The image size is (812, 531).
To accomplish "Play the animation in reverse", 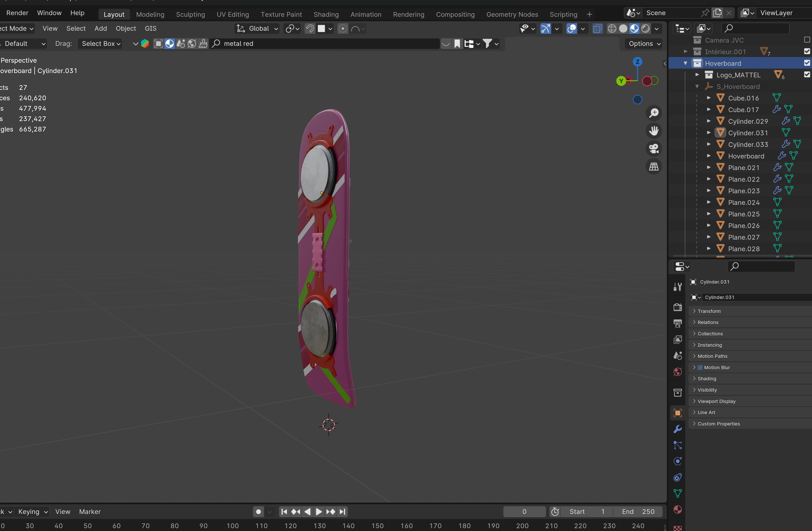I will [307, 512].
